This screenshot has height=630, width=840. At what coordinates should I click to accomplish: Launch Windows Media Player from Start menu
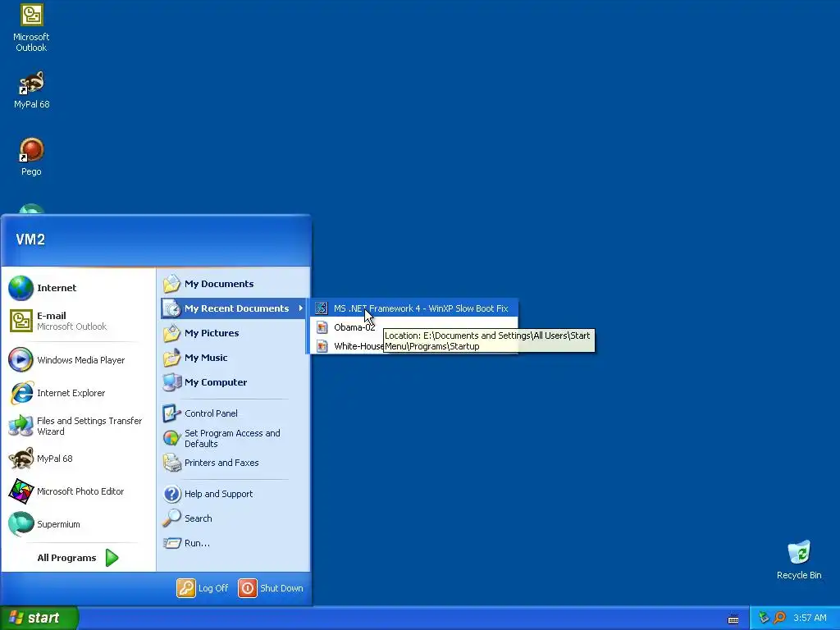point(78,360)
